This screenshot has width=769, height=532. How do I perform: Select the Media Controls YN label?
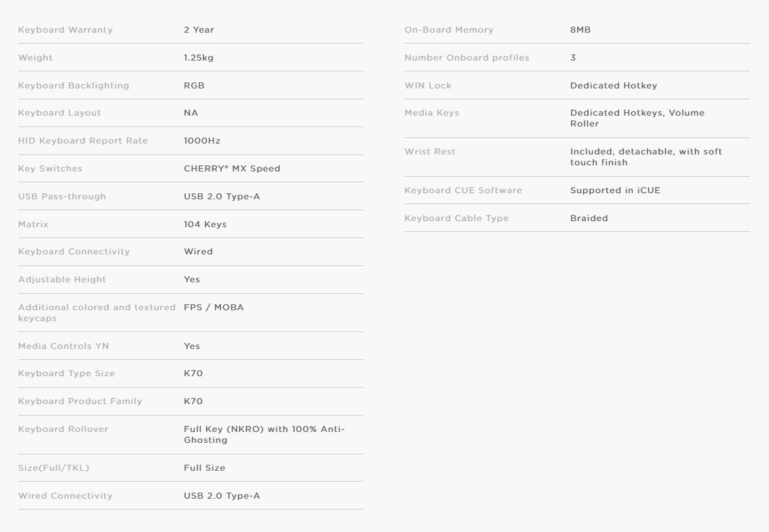tap(63, 346)
